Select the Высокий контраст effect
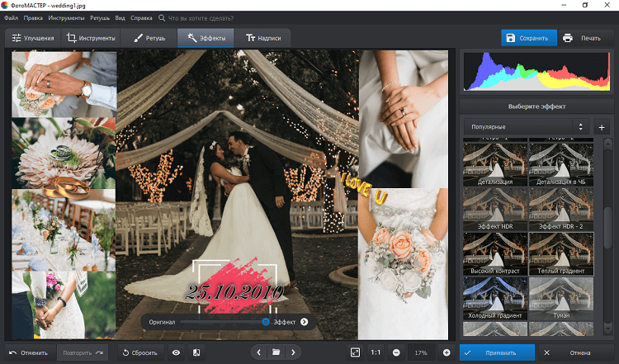Image resolution: width=619 pixels, height=364 pixels. pyautogui.click(x=495, y=253)
